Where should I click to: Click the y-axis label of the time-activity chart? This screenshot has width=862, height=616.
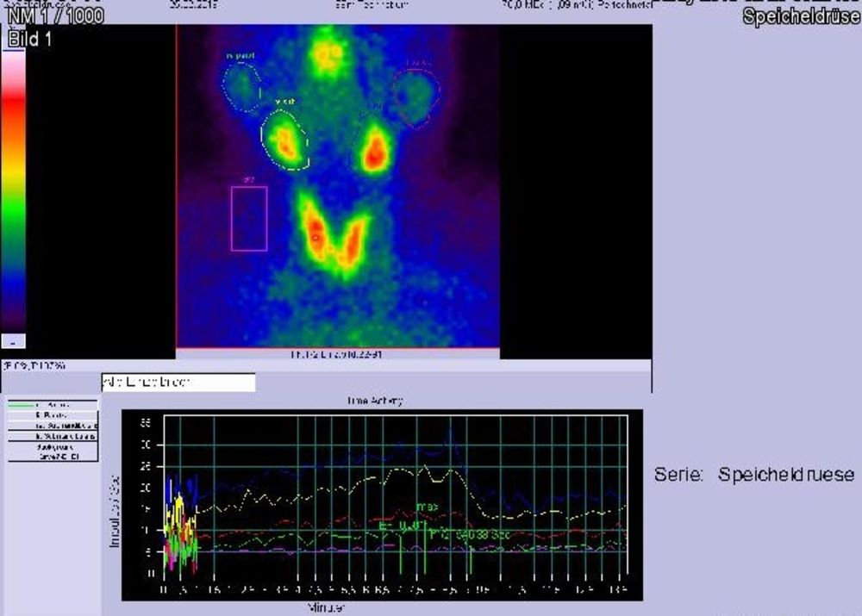(x=115, y=511)
